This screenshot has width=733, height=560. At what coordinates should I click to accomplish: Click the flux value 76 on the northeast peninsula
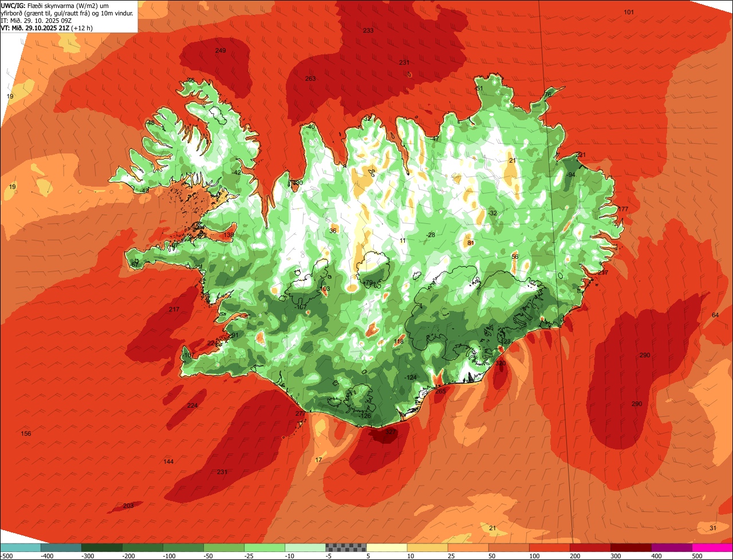[548, 94]
